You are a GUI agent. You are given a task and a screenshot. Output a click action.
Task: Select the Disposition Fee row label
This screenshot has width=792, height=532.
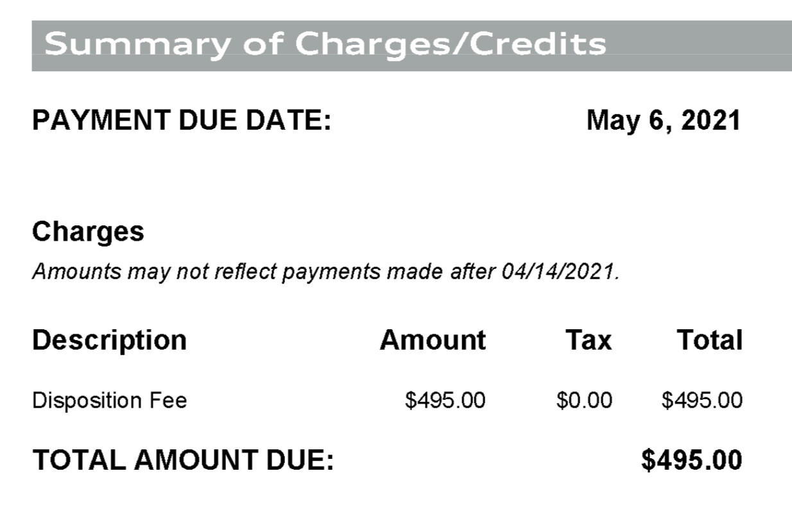pos(109,401)
